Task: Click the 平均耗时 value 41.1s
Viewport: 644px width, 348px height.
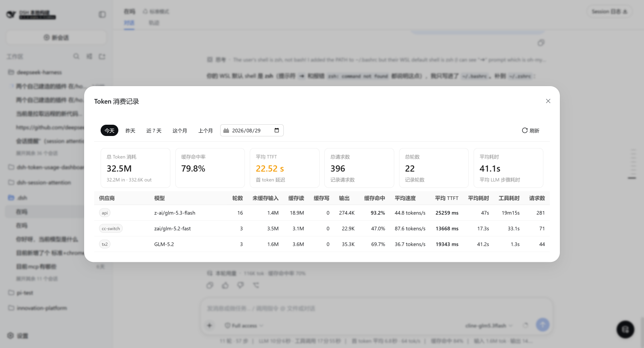Action: (x=490, y=169)
